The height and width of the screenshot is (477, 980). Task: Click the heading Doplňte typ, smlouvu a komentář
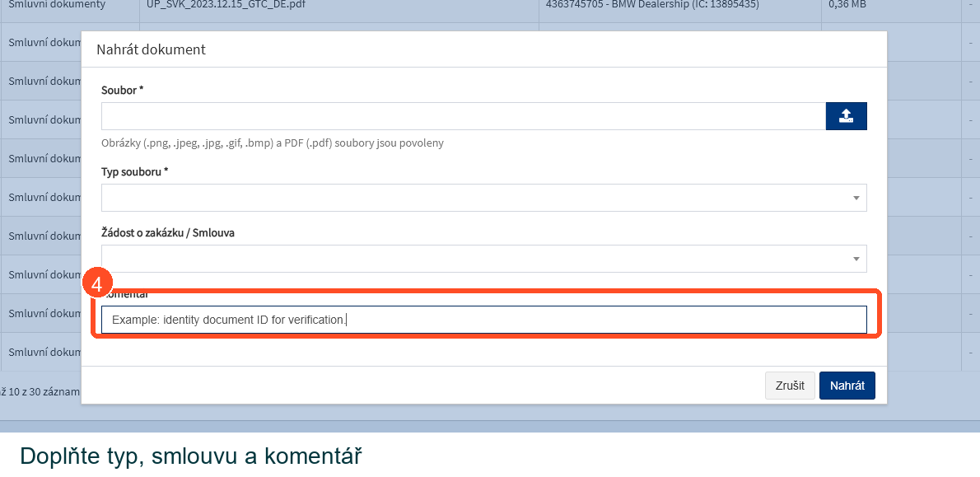click(191, 456)
